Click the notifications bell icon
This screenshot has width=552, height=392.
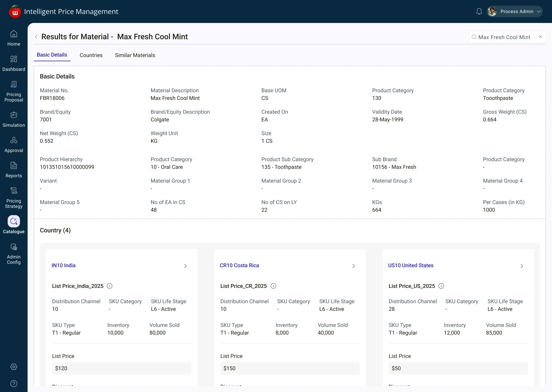(479, 11)
